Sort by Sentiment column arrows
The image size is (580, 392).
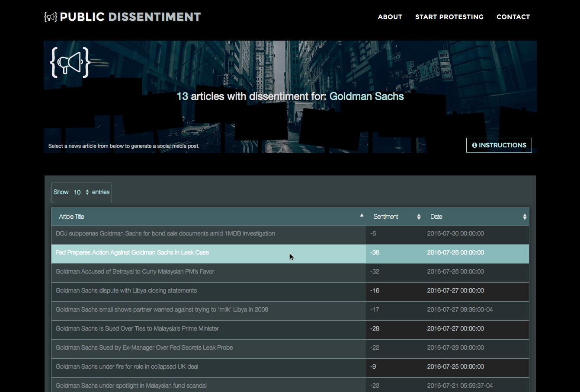(419, 217)
